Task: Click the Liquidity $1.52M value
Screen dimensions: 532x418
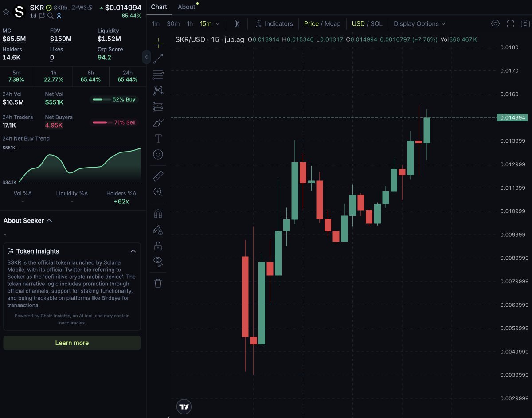Action: (x=110, y=39)
